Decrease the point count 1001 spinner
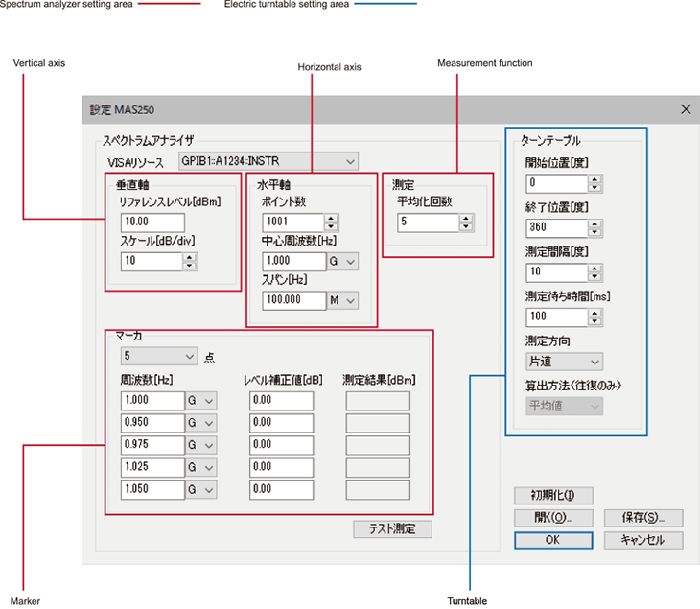700x609 pixels. (x=331, y=226)
